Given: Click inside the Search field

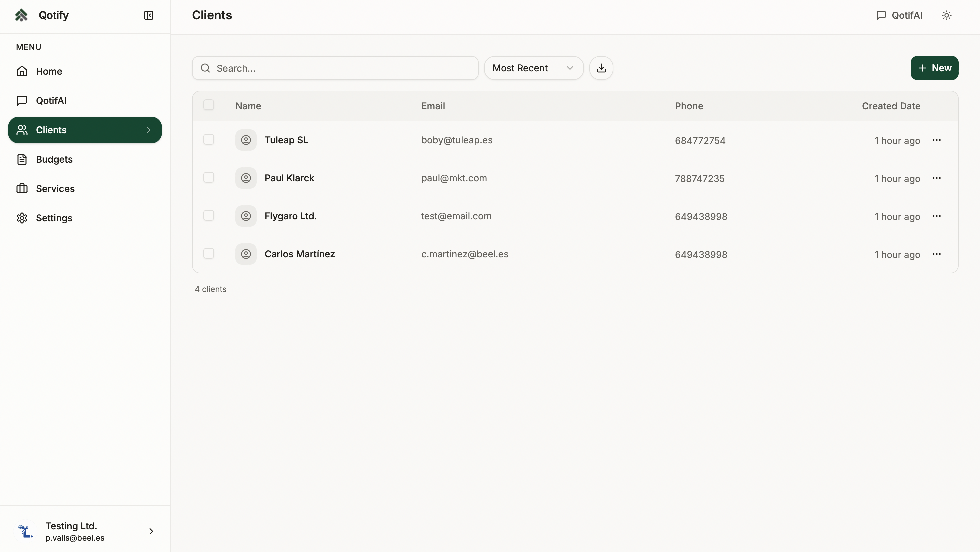Looking at the screenshot, I should coord(335,68).
